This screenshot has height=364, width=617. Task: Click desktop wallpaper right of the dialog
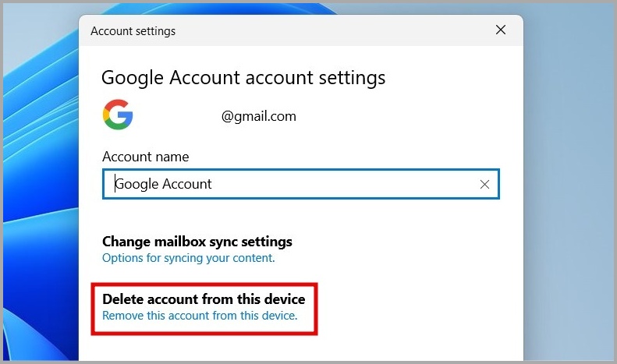(569, 195)
